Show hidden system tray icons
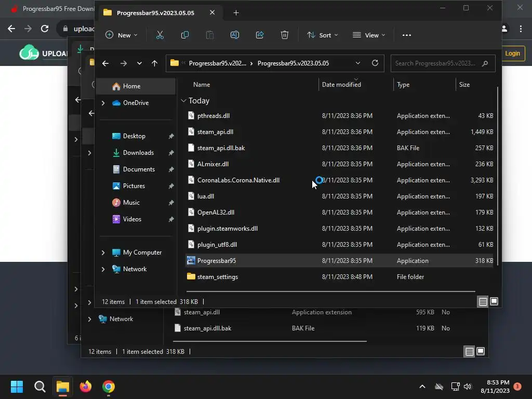This screenshot has height=399, width=532. 422,387
